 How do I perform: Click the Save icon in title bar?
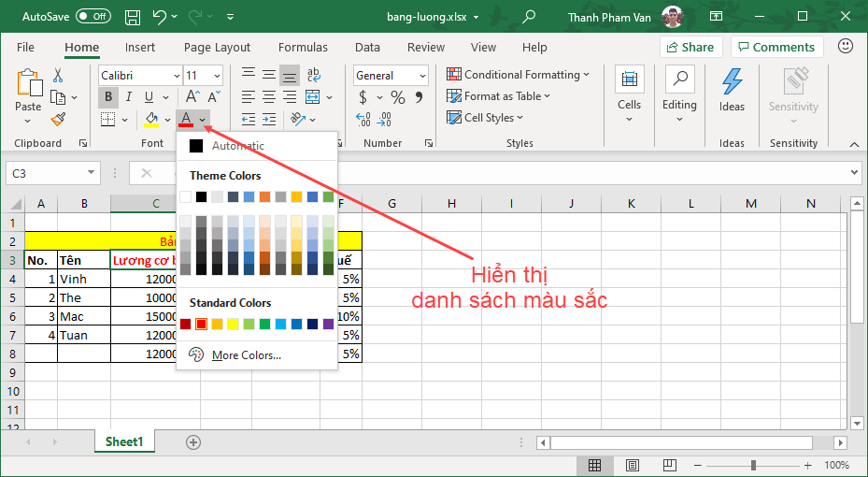[133, 17]
